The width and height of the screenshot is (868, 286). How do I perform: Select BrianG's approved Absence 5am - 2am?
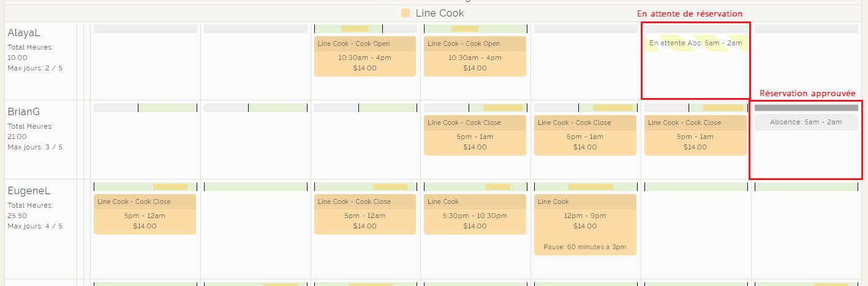tap(806, 122)
